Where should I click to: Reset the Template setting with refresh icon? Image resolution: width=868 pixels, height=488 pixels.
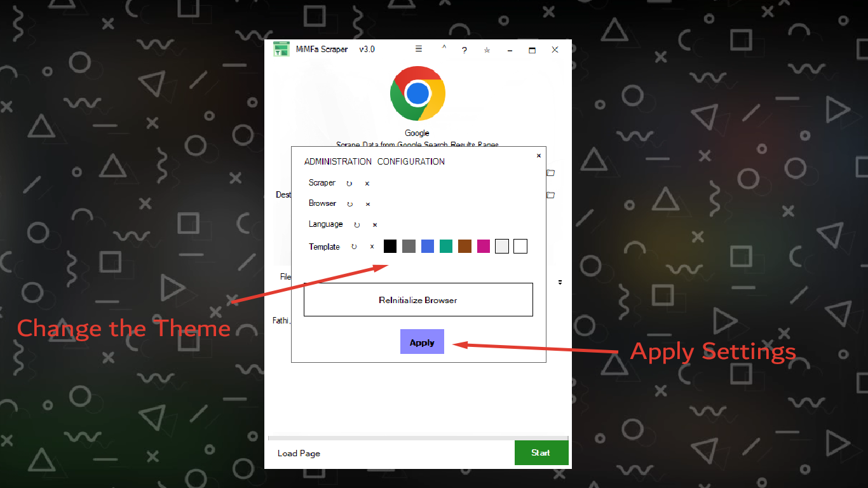[x=354, y=247]
